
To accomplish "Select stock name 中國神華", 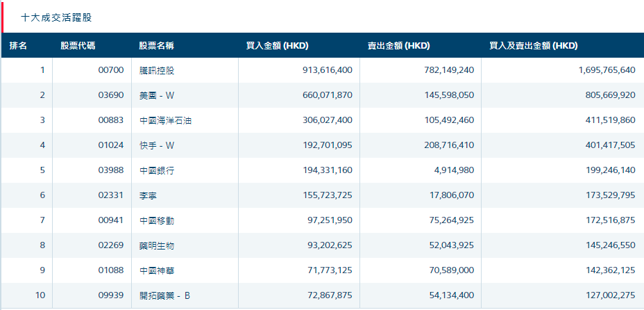I will pyautogui.click(x=157, y=271).
